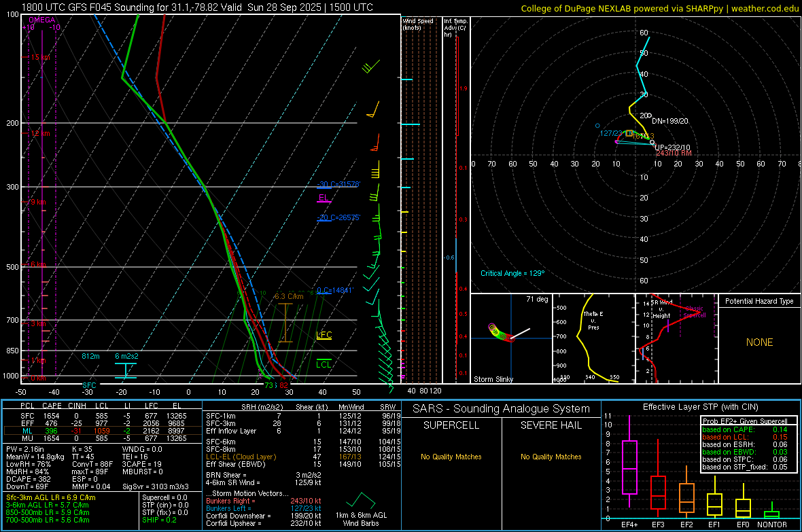Image resolution: width=802 pixels, height=532 pixels.
Task: Click the Sfc-3km AGL LR = 6.9 C/km line
Action: (51, 497)
